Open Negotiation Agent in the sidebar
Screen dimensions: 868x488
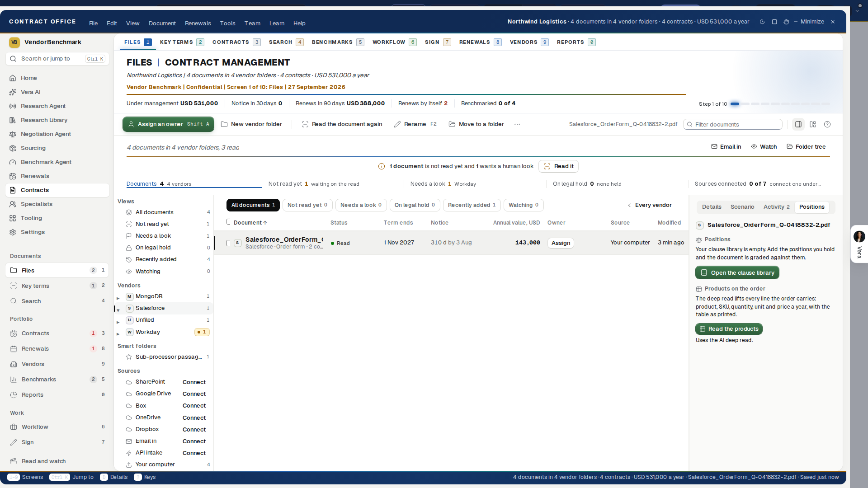pos(57,134)
